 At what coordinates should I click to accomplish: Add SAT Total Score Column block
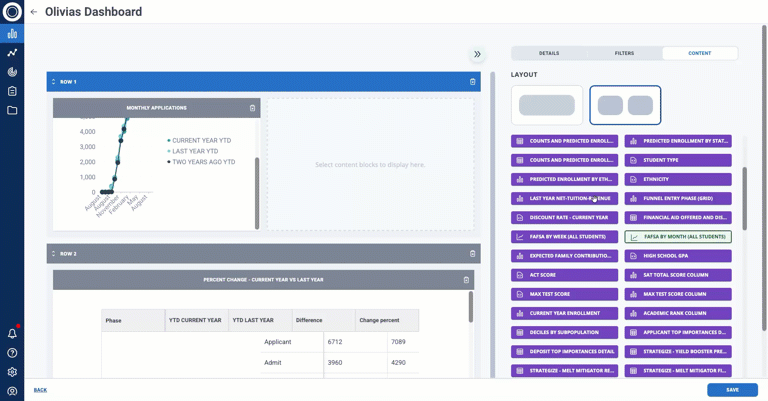678,275
